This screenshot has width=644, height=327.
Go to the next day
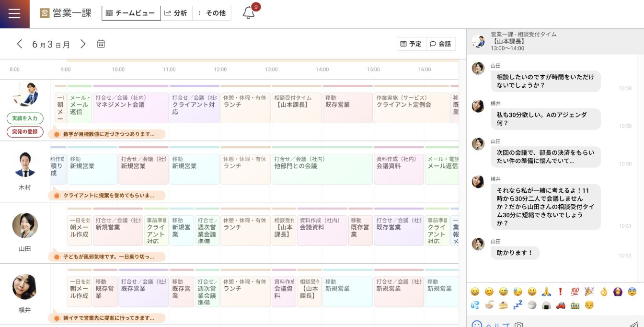click(83, 44)
